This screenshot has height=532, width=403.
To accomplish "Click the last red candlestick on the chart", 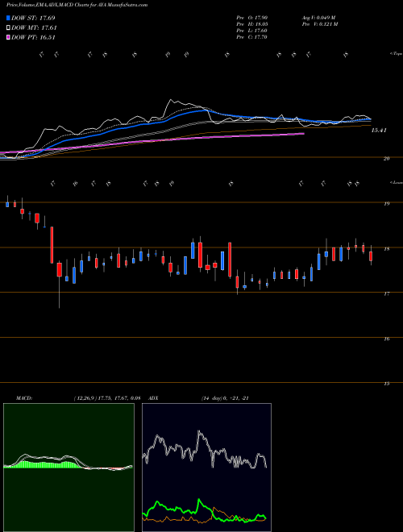I will pos(371,256).
